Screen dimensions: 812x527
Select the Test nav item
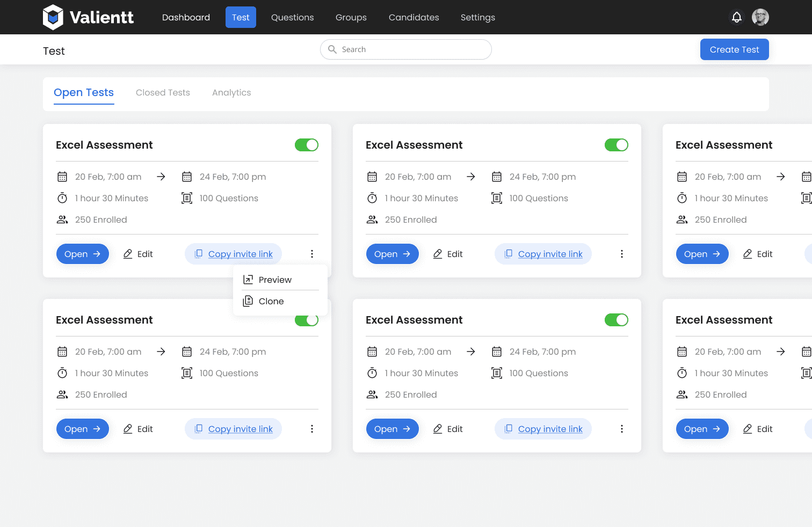(241, 17)
